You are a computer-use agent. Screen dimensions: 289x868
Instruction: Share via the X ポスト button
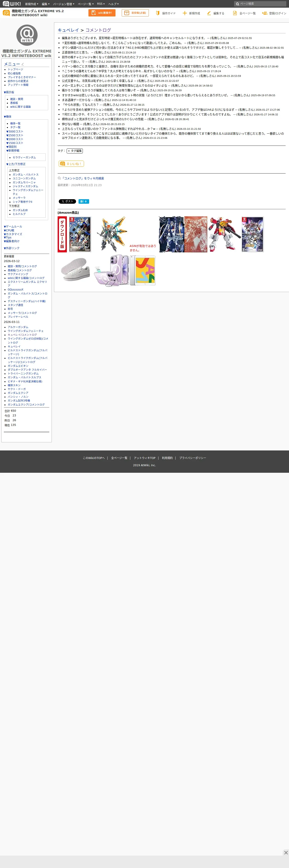[67, 201]
